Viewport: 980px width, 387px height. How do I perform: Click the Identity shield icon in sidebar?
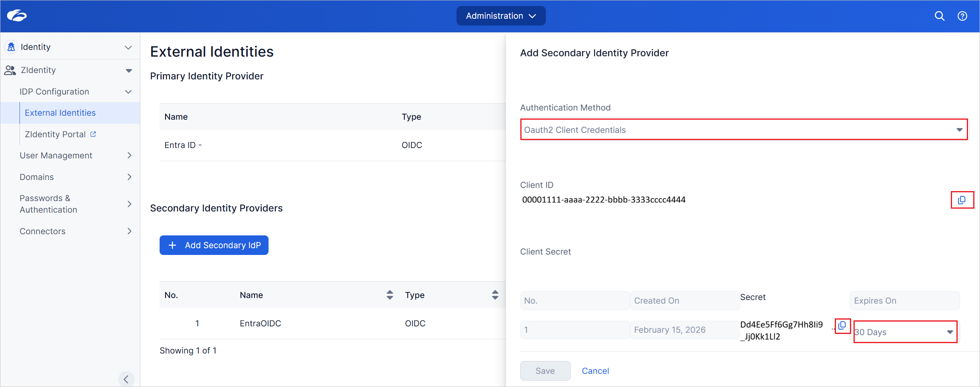pyautogui.click(x=11, y=47)
